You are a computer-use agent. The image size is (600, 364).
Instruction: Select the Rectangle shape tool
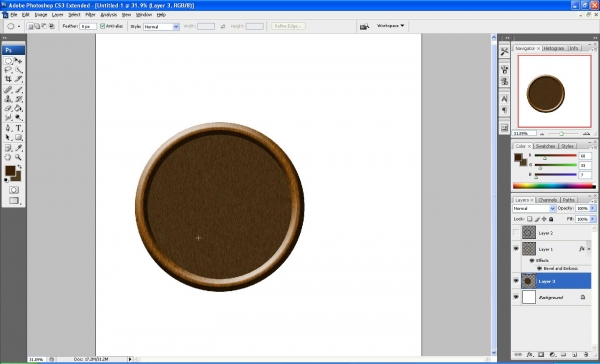click(18, 137)
